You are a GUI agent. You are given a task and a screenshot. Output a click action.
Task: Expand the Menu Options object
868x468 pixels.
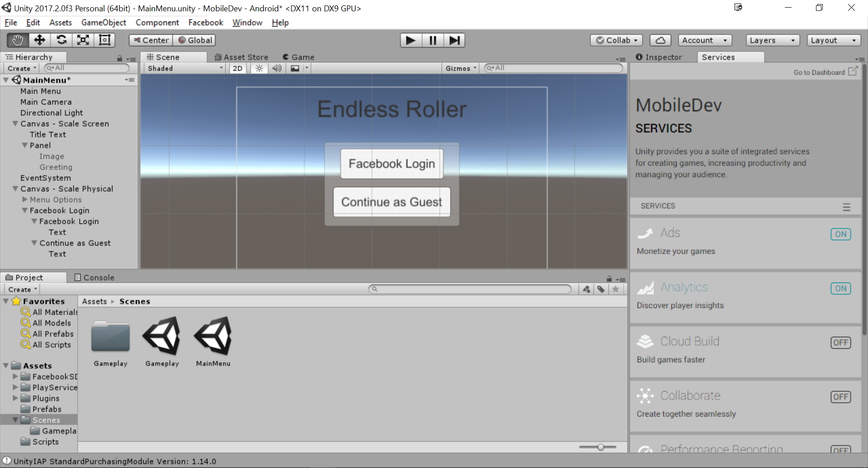[x=25, y=199]
